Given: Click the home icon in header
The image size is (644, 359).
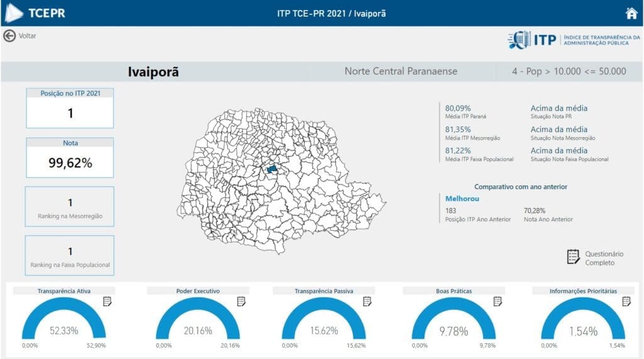Looking at the screenshot, I should (631, 13).
